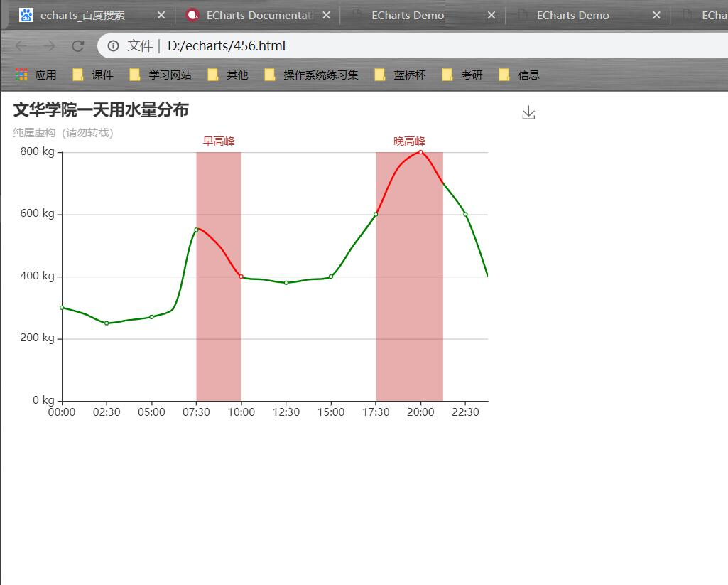
Task: Open the 信息 bookmark folder
Action: pyautogui.click(x=518, y=75)
